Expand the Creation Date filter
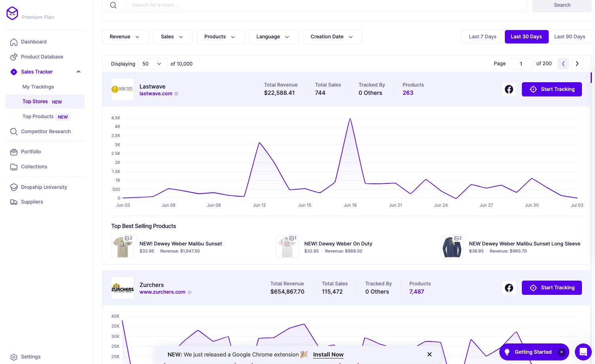The height and width of the screenshot is (364, 595). click(x=332, y=37)
